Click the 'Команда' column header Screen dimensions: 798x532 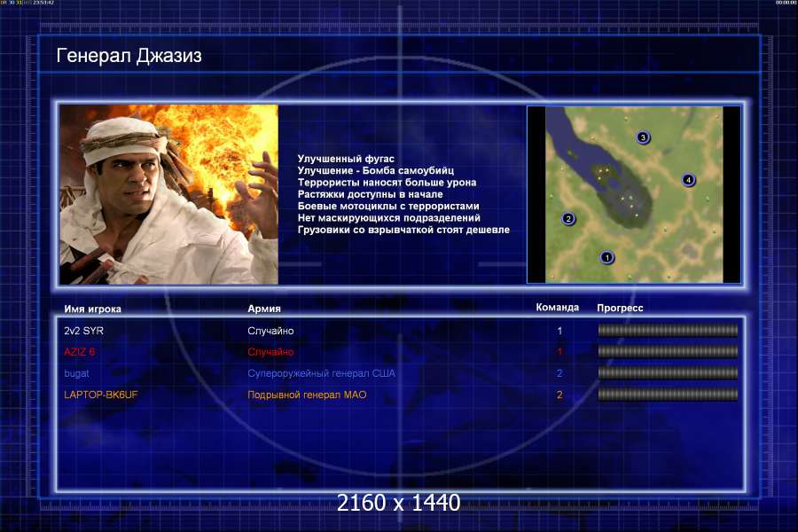coord(558,308)
